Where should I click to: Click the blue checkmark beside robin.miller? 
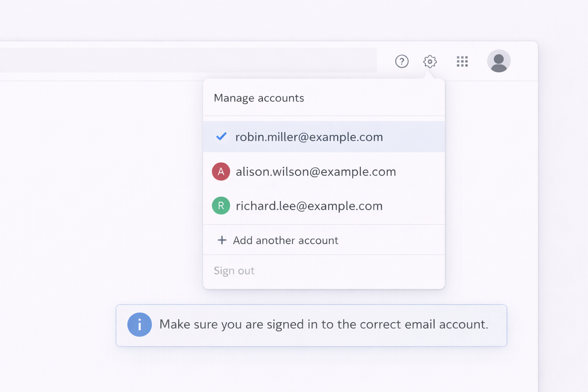(221, 136)
